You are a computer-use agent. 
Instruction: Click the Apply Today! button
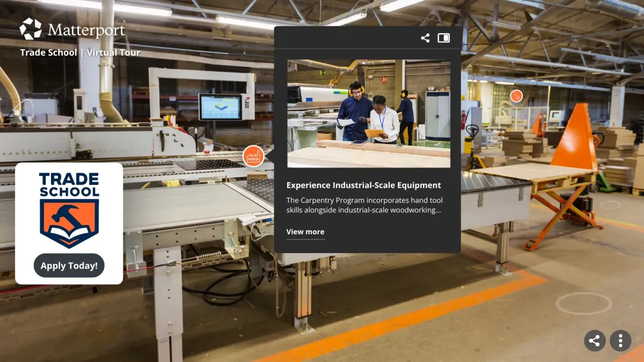coord(69,265)
